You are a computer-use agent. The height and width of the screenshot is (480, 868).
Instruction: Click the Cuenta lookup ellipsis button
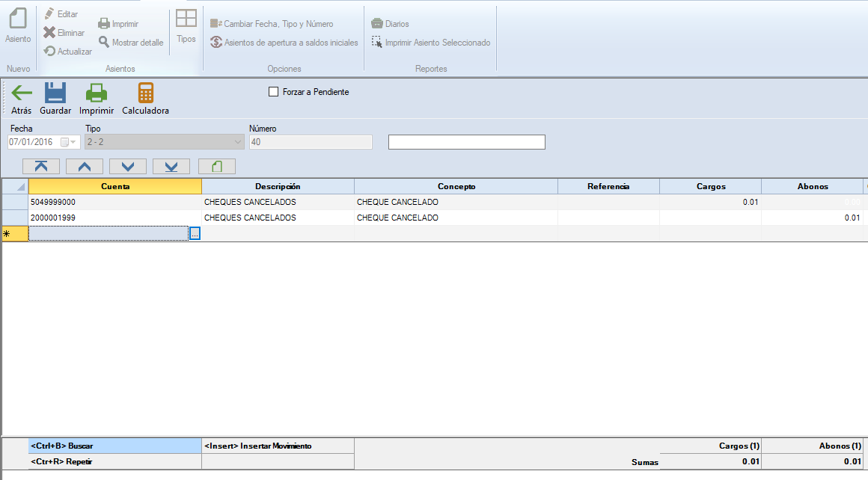[x=195, y=234]
